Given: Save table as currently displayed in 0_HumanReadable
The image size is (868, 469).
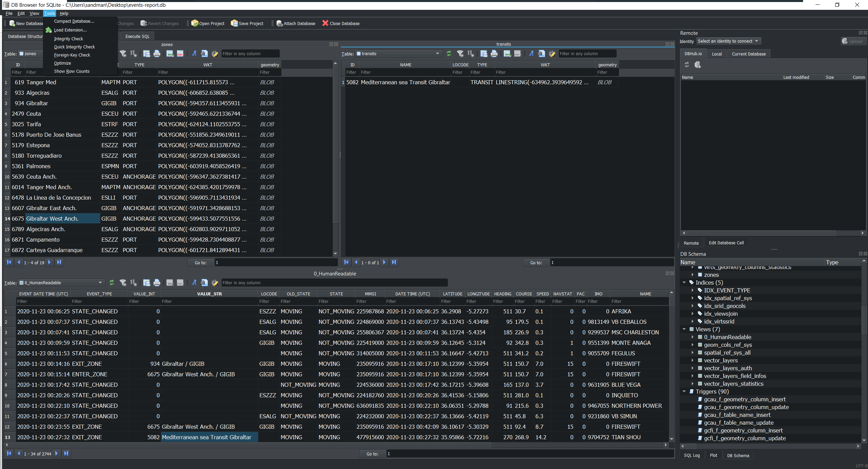Looking at the screenshot, I should click(x=146, y=283).
